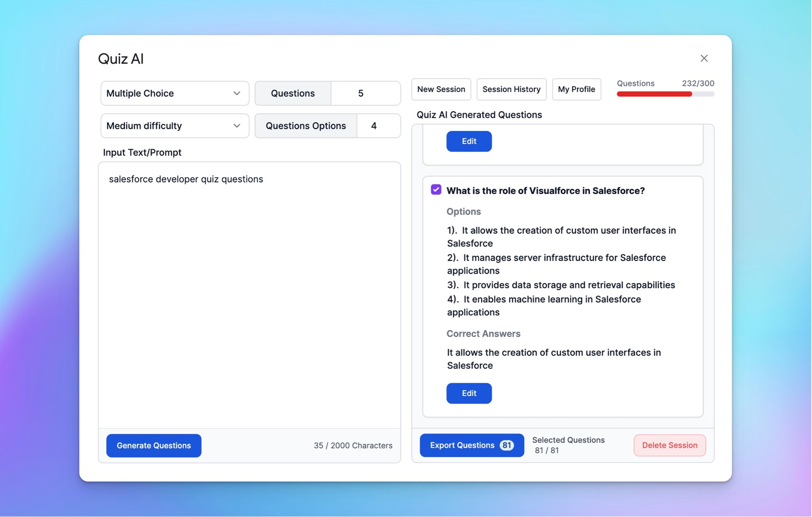Image resolution: width=812 pixels, height=517 pixels.
Task: Click the Generate Questions button
Action: [154, 445]
